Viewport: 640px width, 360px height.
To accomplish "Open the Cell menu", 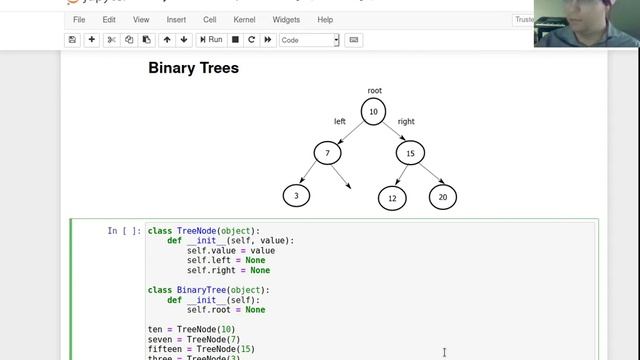I will point(209,20).
